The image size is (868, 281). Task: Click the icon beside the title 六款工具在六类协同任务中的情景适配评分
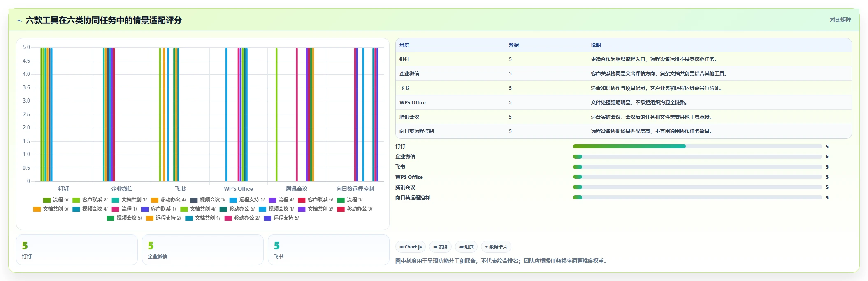pos(19,21)
